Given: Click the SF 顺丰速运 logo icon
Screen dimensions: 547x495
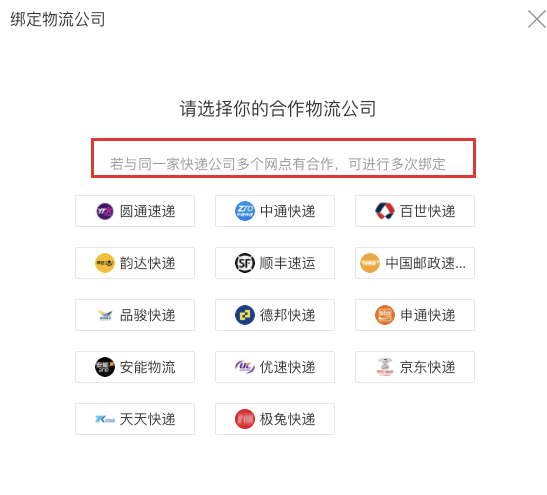Looking at the screenshot, I should tap(245, 263).
